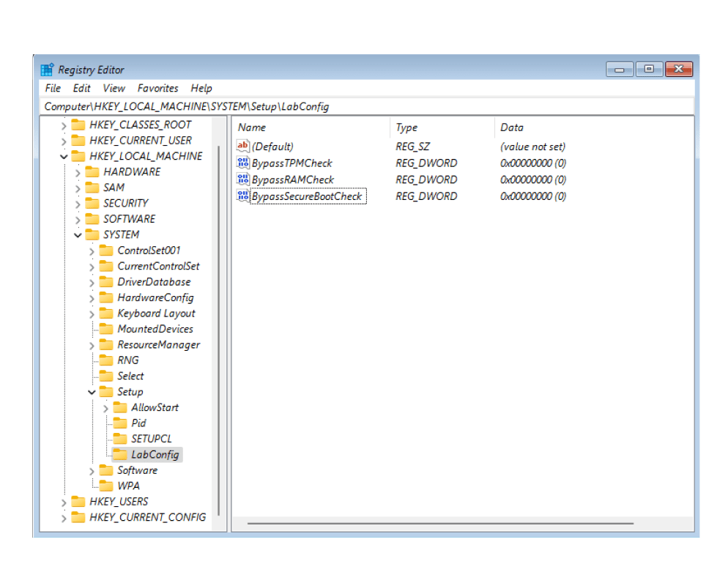Select the WPA key
This screenshot has height=586, width=728.
tap(128, 486)
